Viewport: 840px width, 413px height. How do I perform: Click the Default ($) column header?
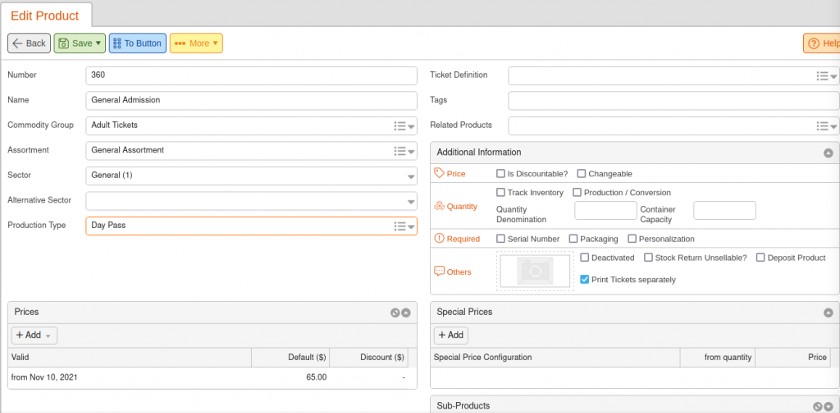click(291, 357)
